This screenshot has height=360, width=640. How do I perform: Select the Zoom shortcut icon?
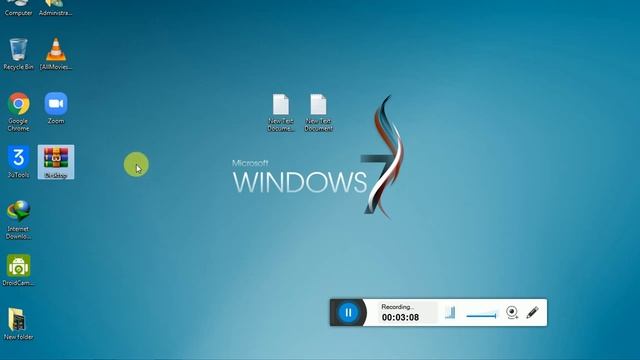56,109
